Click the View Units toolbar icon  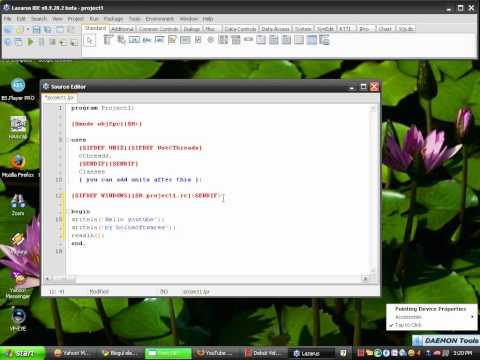[8, 42]
